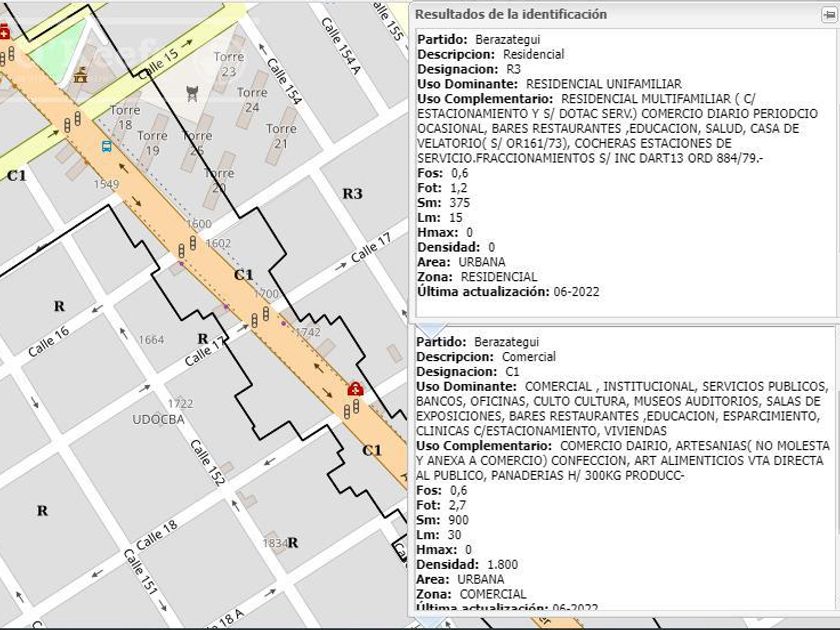Click 'Última actualización: 06-2022' in R3 result
Screen dimensions: 840x630
click(x=508, y=292)
